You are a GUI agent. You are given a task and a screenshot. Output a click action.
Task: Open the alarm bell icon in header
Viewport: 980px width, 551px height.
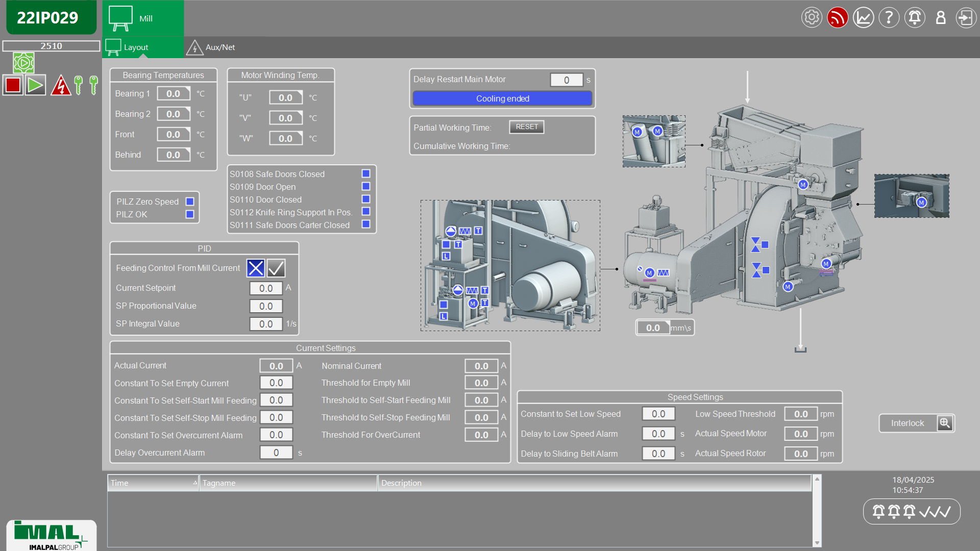[914, 18]
